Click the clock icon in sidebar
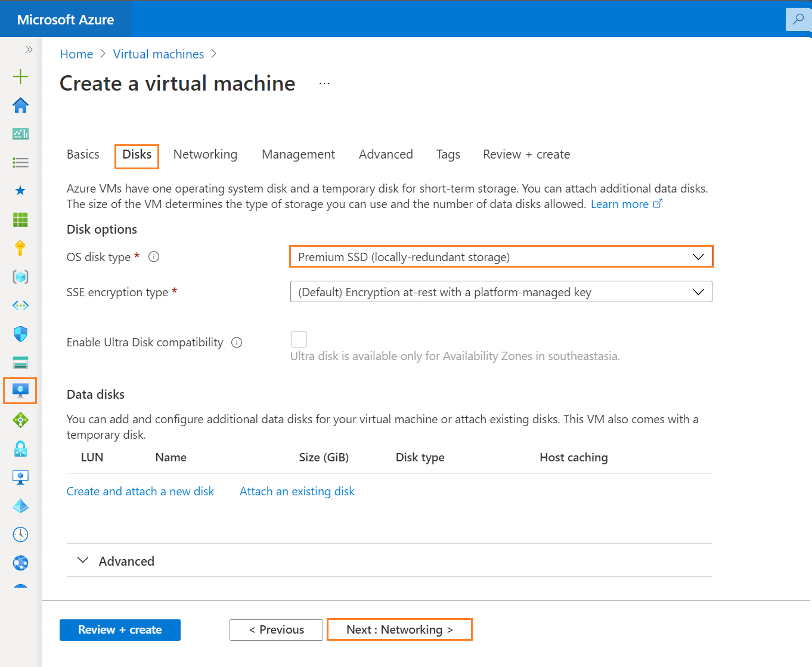 coord(20,534)
